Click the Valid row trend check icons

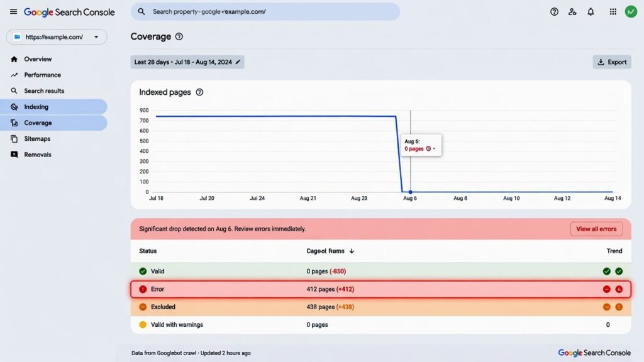[x=613, y=271]
